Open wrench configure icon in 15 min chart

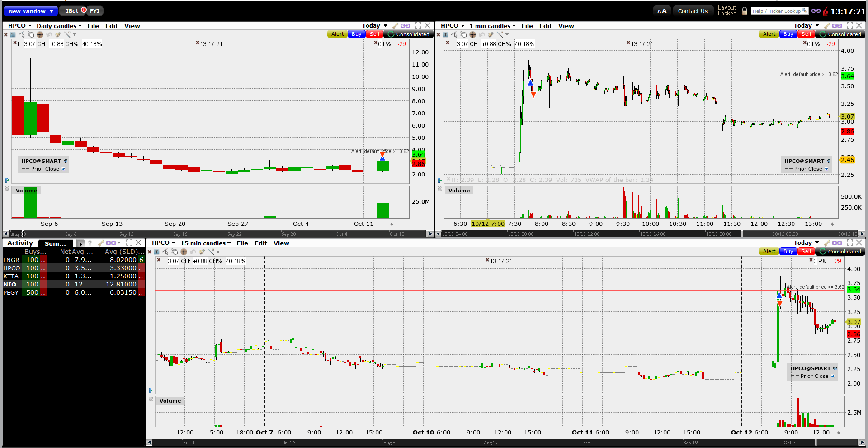(827, 243)
